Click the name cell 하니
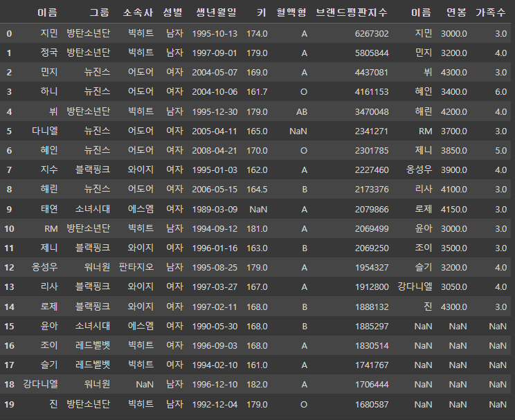The image size is (515, 420). [x=49, y=91]
